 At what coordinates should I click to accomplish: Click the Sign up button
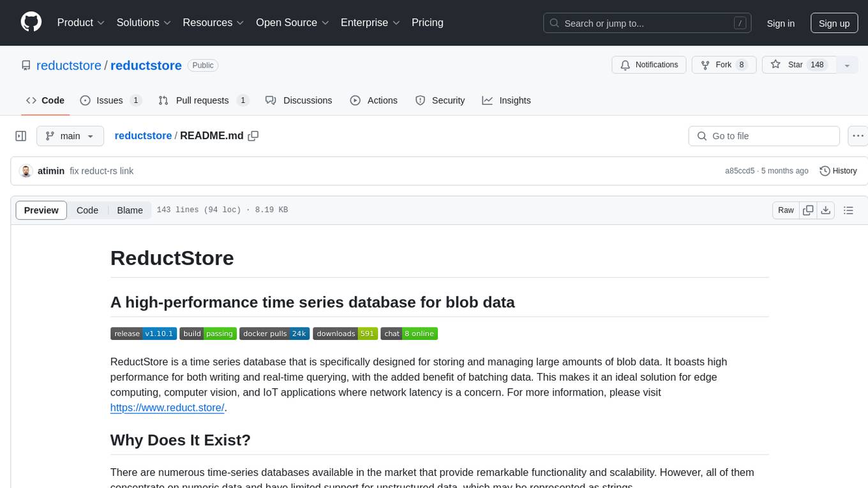click(x=834, y=23)
